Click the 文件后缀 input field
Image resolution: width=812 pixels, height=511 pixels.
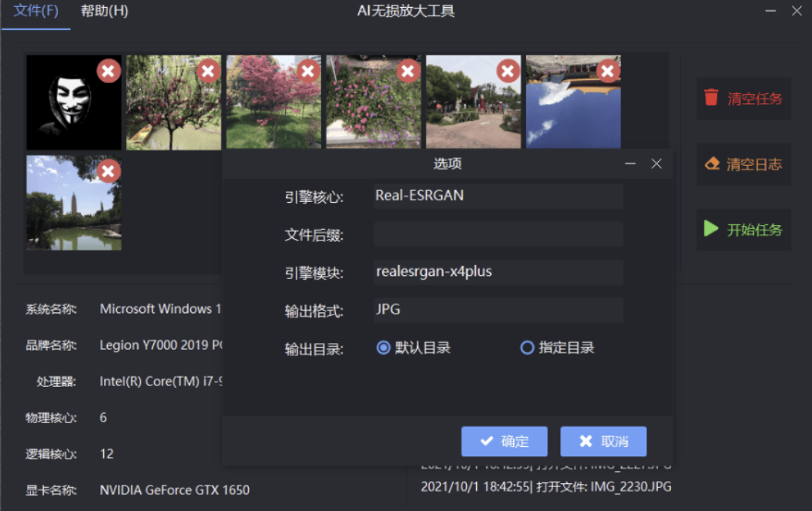pos(498,234)
